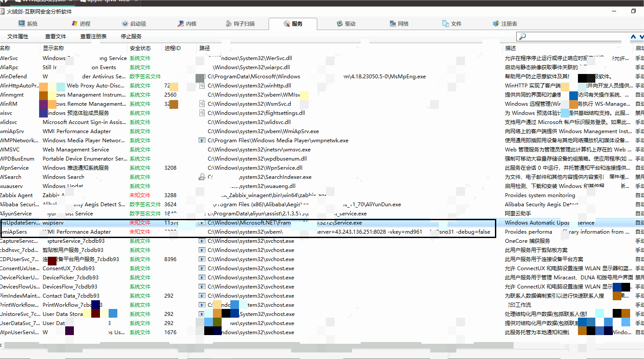Open the 钩子扫描 tab
The image size is (644, 359).
coord(240,24)
